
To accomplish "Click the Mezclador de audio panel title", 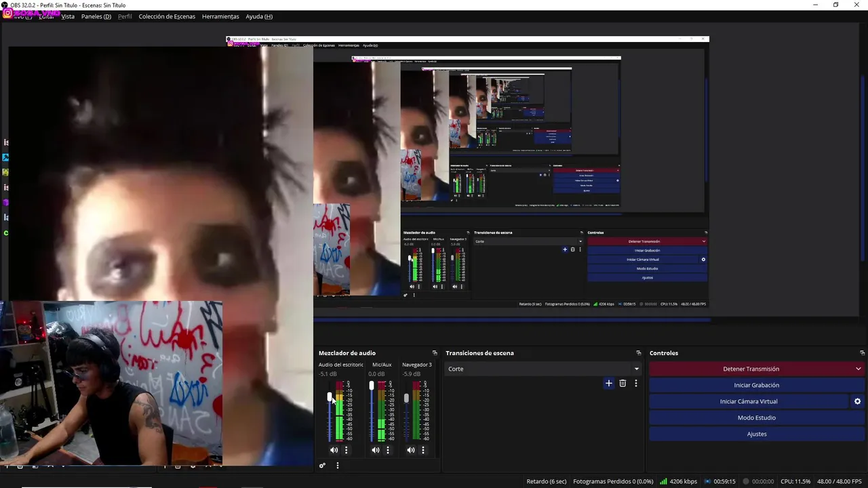I will (347, 353).
